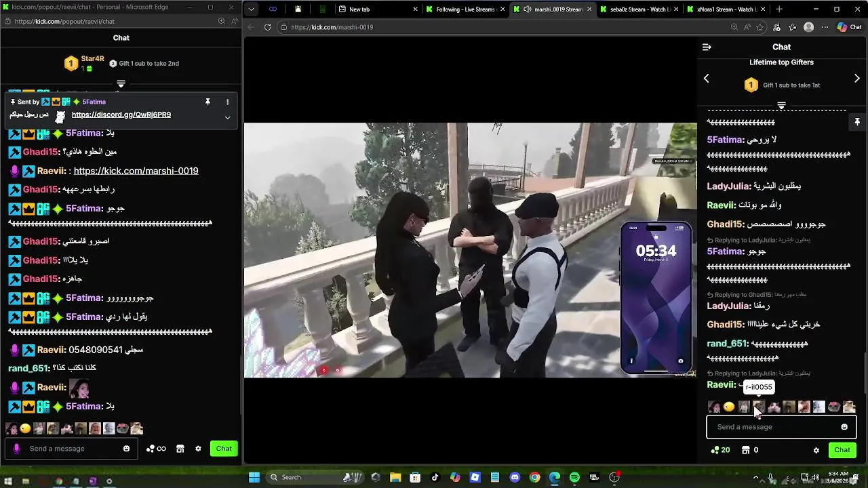Open browser profile avatar icon

pyautogui.click(x=808, y=27)
